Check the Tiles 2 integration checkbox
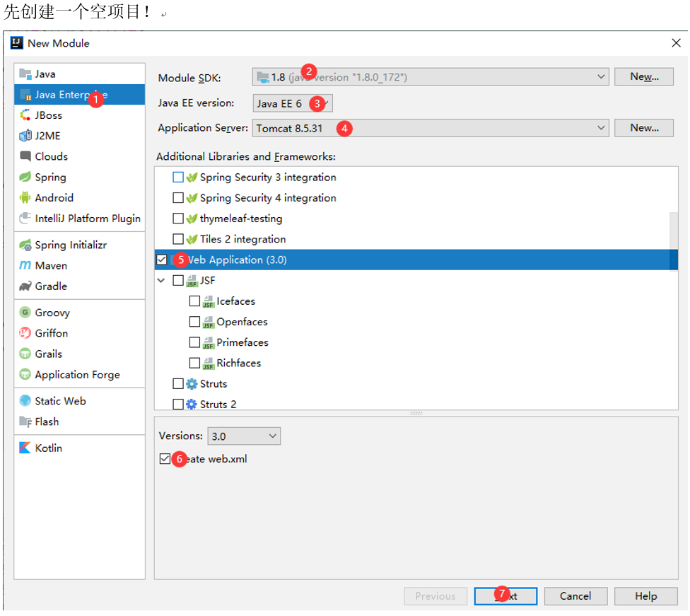Image resolution: width=690 pixels, height=616 pixels. [178, 239]
